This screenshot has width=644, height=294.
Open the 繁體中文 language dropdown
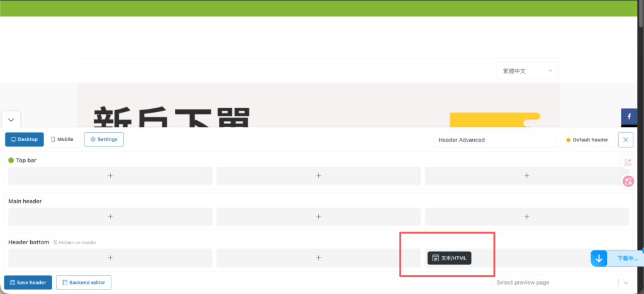pyautogui.click(x=528, y=71)
